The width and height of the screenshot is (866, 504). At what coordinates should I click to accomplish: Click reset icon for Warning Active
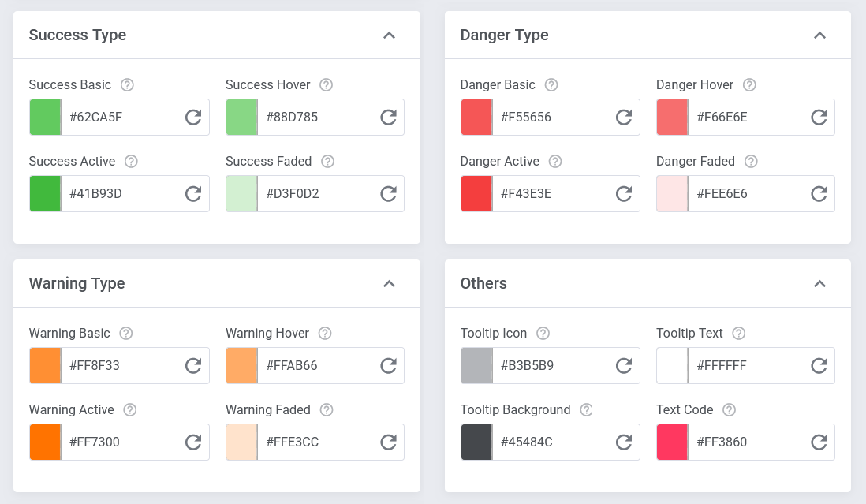193,442
